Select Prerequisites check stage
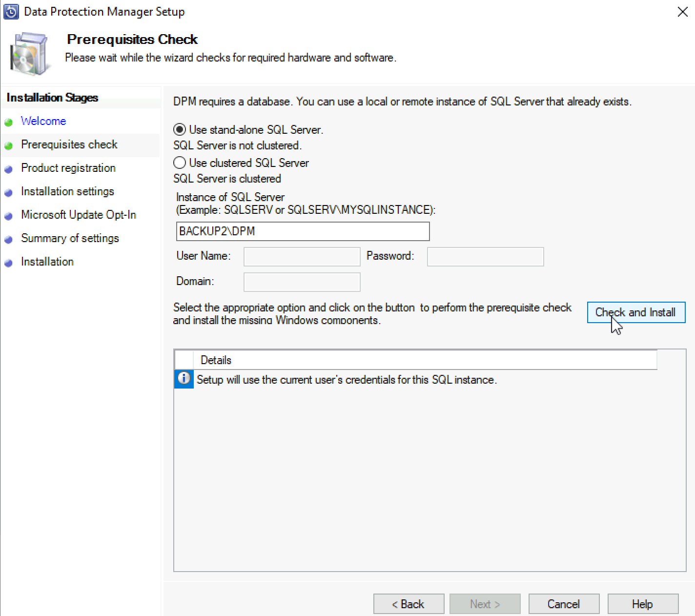Screen dimensions: 695x616 (x=69, y=144)
